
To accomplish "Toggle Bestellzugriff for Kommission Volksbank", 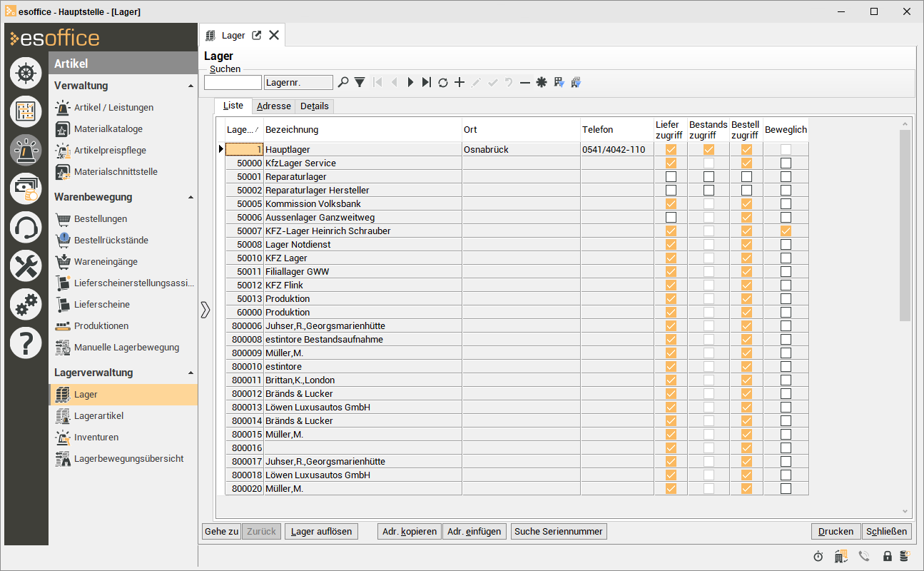I will click(746, 204).
